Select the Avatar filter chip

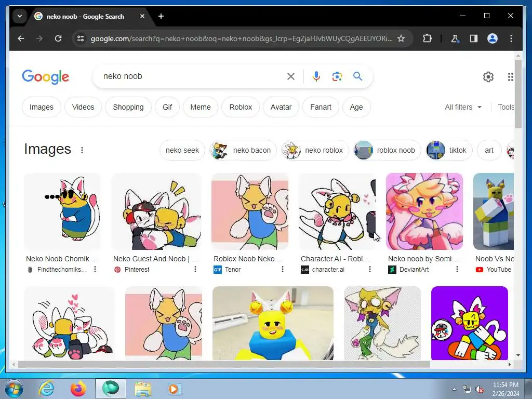(x=281, y=107)
